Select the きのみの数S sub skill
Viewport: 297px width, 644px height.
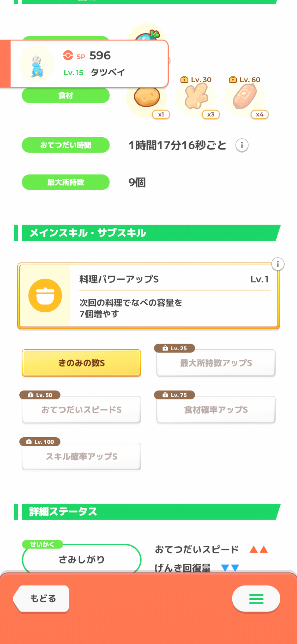[x=81, y=363]
